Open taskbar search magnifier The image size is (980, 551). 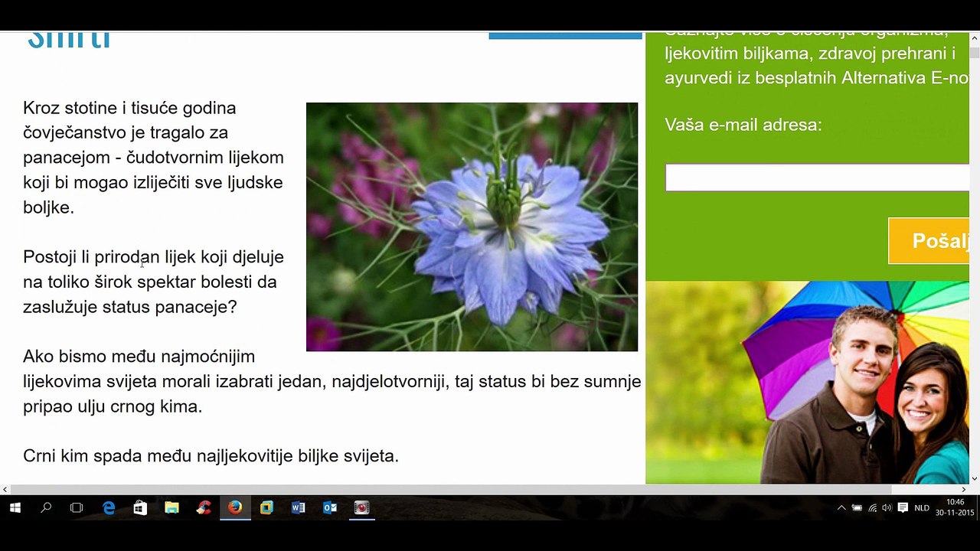[46, 507]
